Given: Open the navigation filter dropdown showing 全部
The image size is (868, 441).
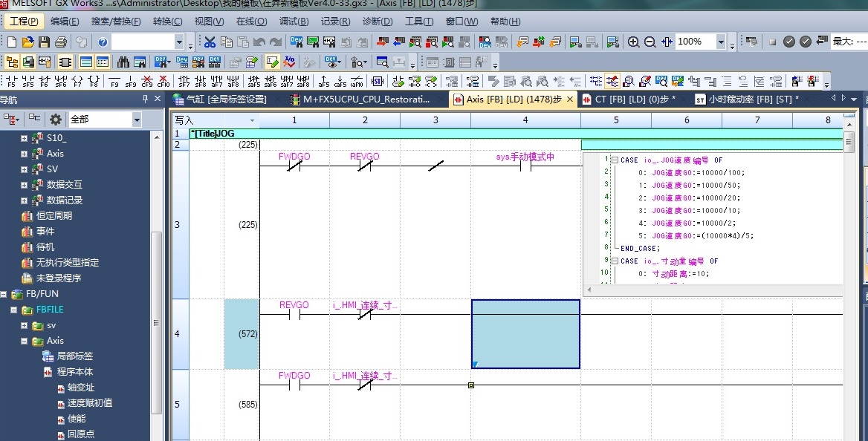Looking at the screenshot, I should click(x=137, y=120).
